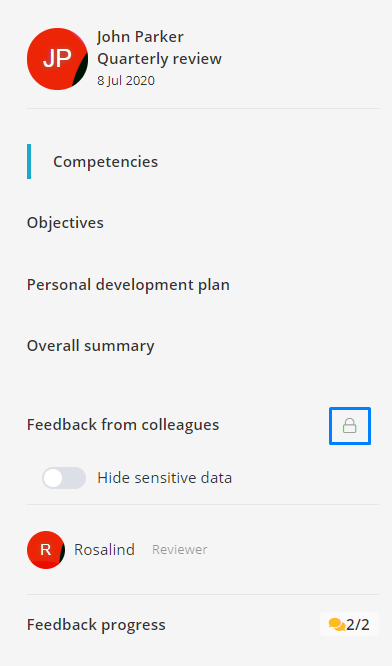Select the Quarterly review title
This screenshot has width=392, height=666.
tap(159, 59)
